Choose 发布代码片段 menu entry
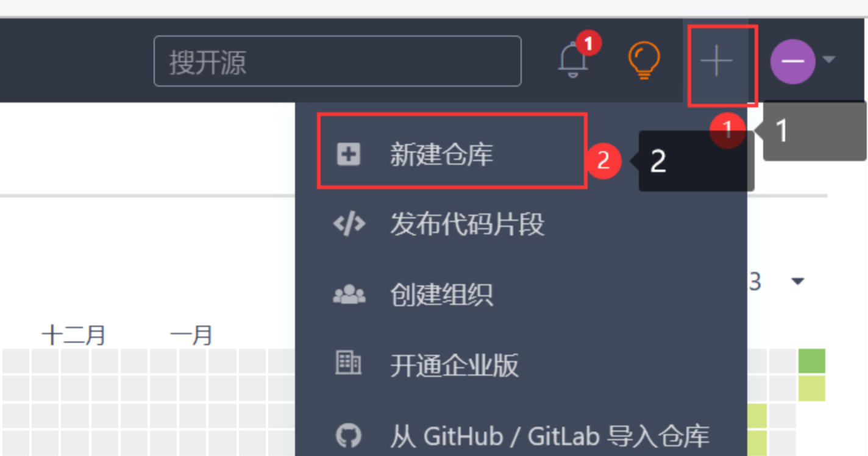The image size is (868, 456). click(x=468, y=225)
